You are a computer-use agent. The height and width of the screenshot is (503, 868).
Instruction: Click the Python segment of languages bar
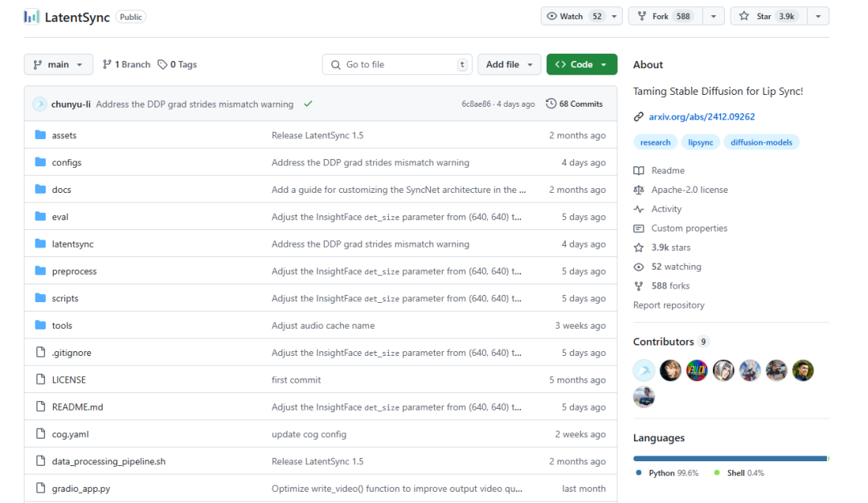tap(730, 458)
